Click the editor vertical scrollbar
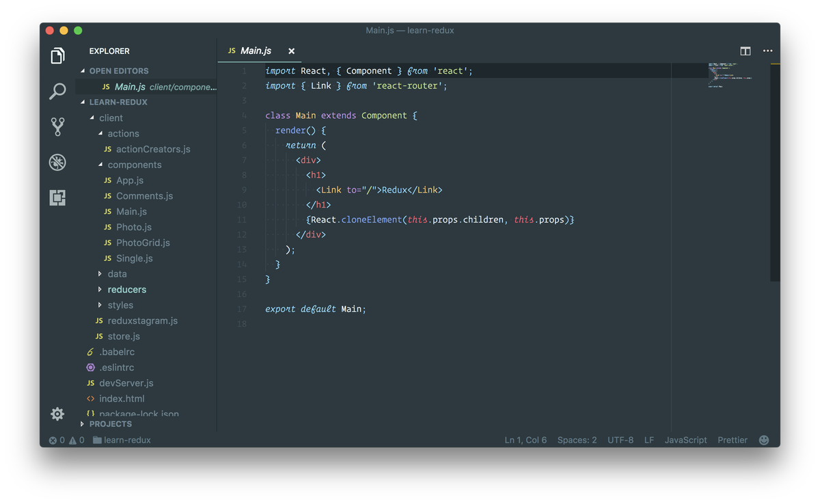Screen dimensions: 820x504 [x=775, y=172]
